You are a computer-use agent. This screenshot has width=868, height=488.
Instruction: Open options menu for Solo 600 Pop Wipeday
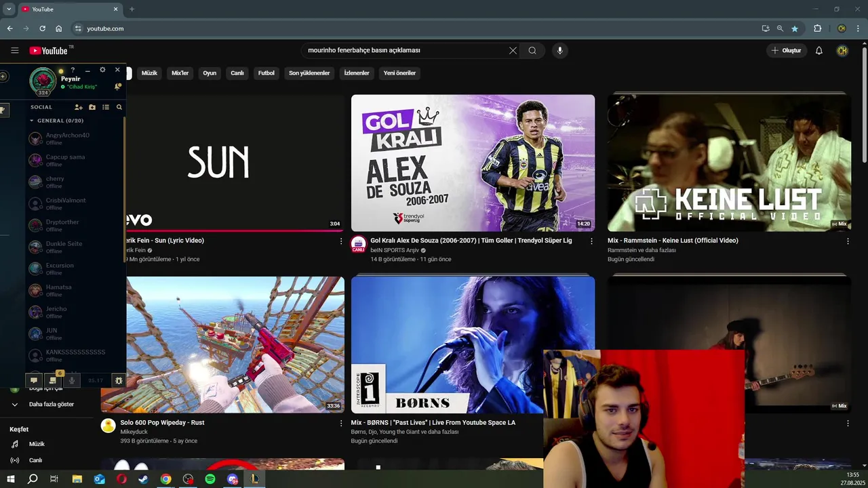pos(341,423)
